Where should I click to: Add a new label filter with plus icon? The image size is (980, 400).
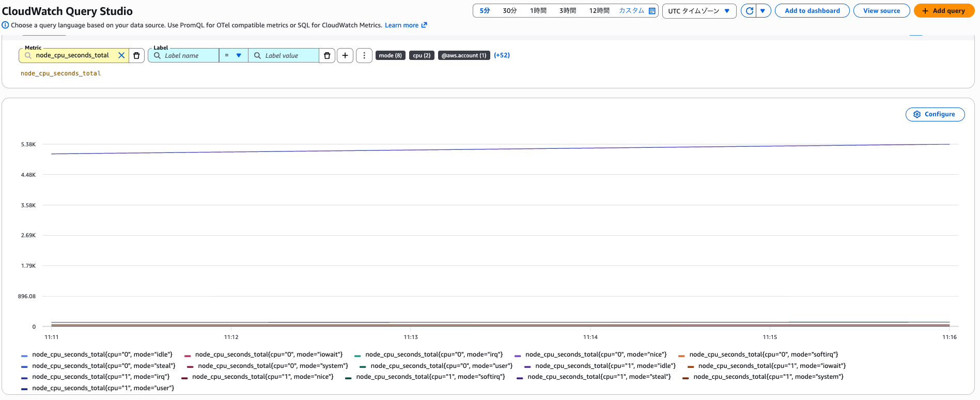click(x=345, y=55)
